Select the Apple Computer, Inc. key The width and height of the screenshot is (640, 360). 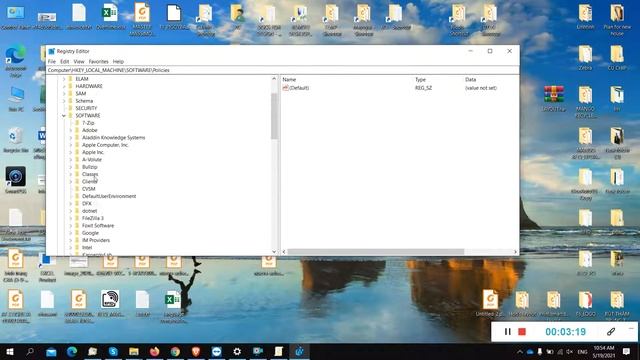point(105,145)
